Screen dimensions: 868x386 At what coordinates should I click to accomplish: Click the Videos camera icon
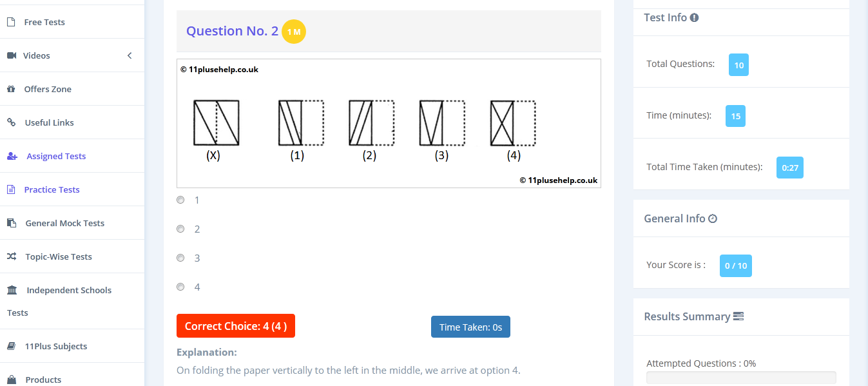click(x=12, y=55)
